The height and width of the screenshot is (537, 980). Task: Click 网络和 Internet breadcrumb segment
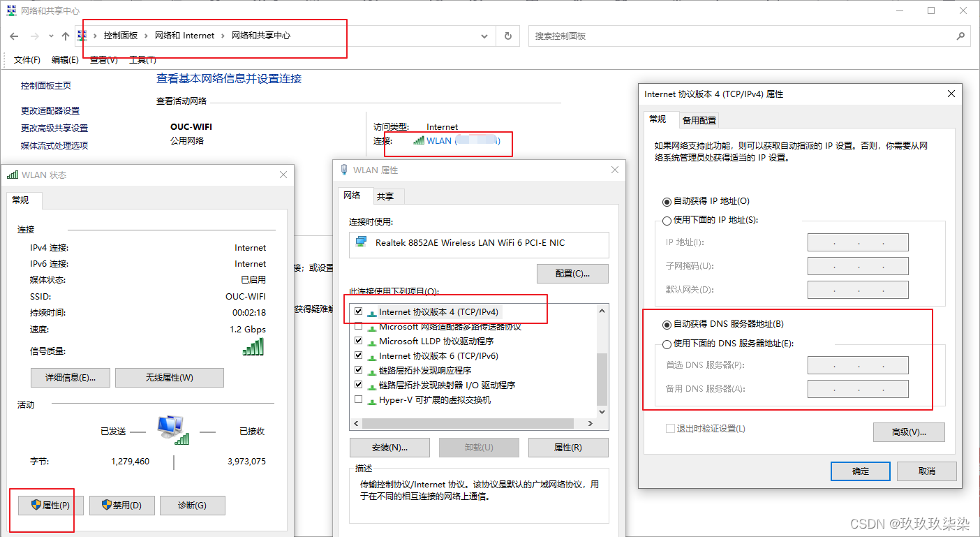185,36
